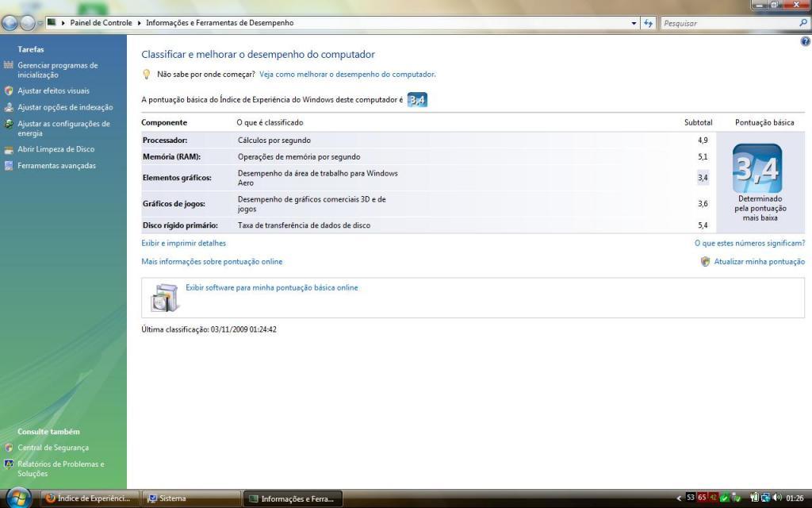Click the 01:26 taskbar clock

[795, 498]
